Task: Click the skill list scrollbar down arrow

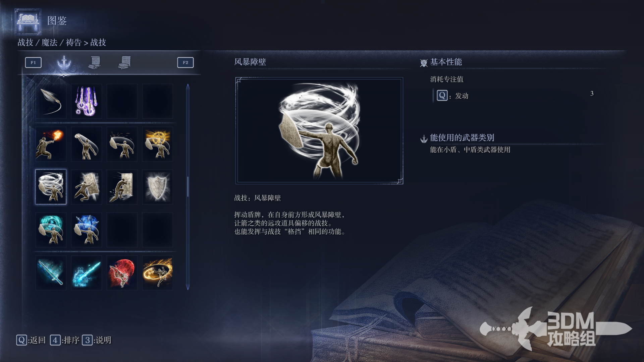Action: point(188,287)
